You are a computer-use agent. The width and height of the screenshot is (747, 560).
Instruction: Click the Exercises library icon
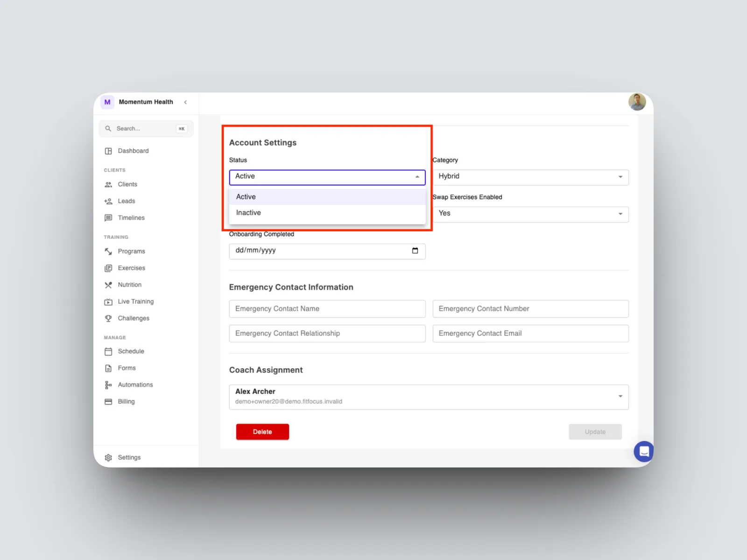(108, 268)
